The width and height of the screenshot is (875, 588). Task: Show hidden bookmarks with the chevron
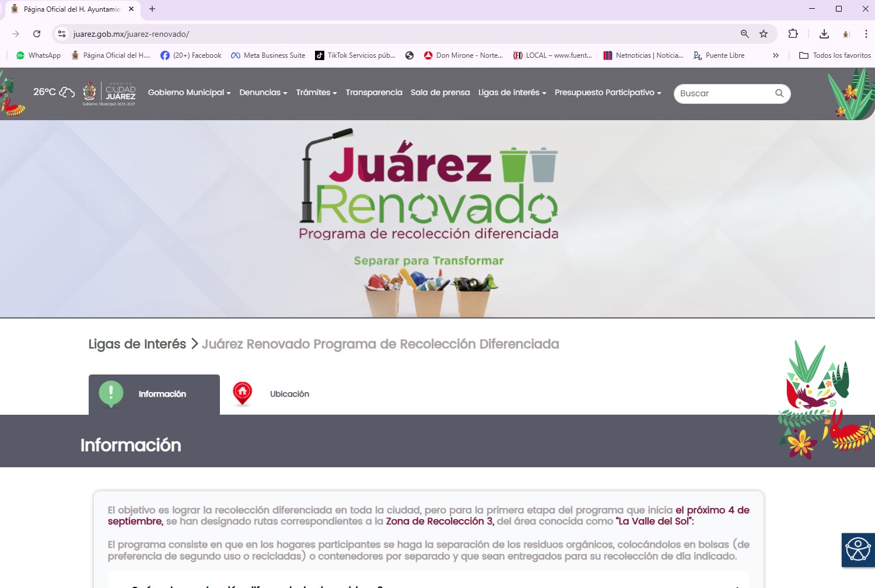[775, 55]
